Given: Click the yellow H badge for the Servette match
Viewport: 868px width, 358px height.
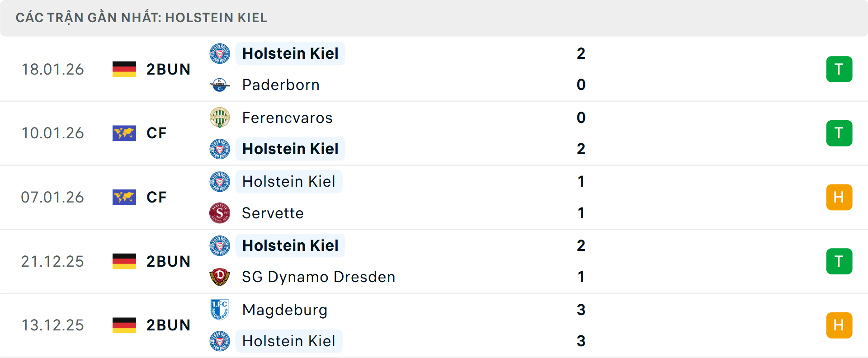Looking at the screenshot, I should (840, 197).
